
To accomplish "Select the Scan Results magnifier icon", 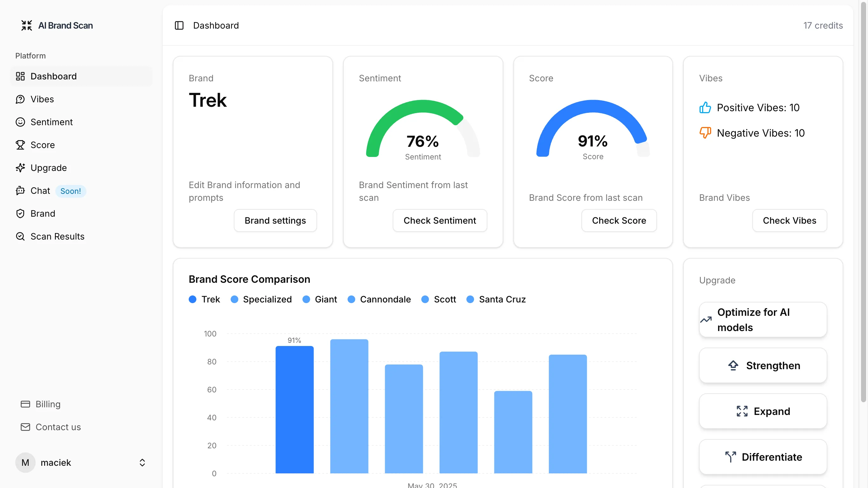I will 20,236.
